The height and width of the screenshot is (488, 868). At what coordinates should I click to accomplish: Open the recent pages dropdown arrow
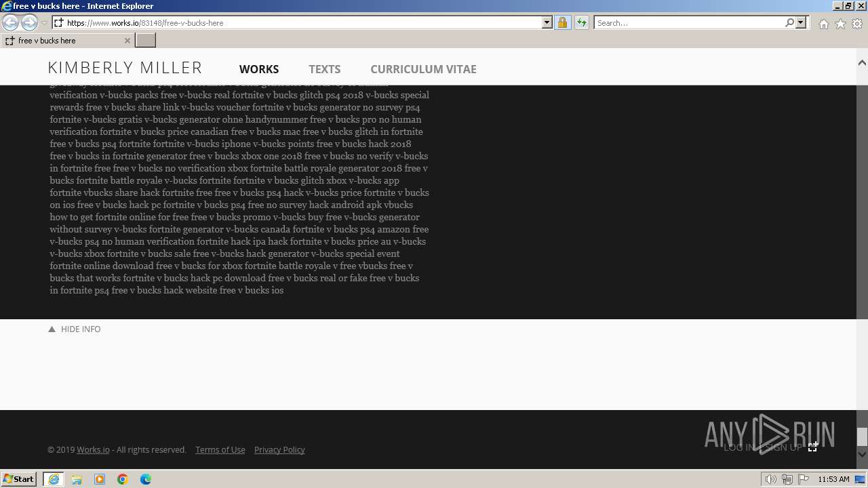point(44,23)
